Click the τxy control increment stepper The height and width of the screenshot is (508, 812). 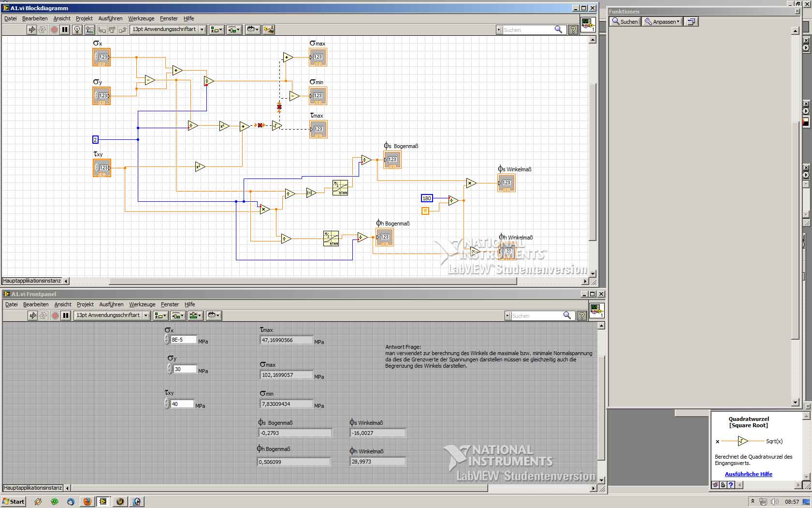(167, 401)
